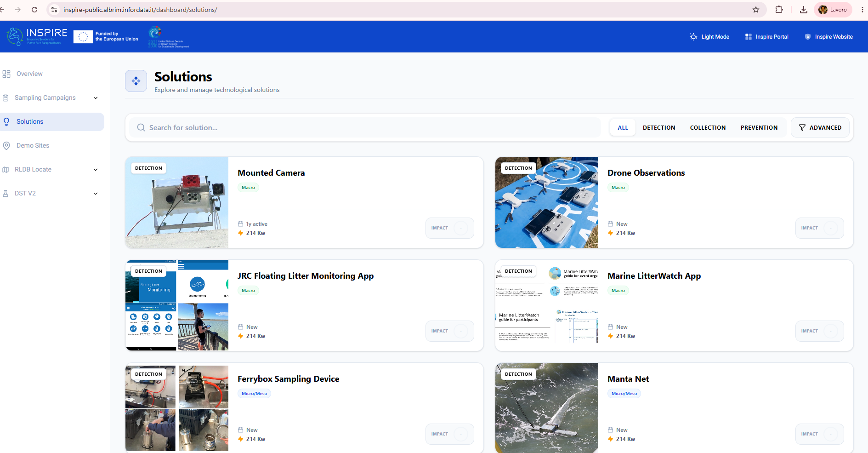868x453 pixels.
Task: Click the Lavoro profile button
Action: 833,10
